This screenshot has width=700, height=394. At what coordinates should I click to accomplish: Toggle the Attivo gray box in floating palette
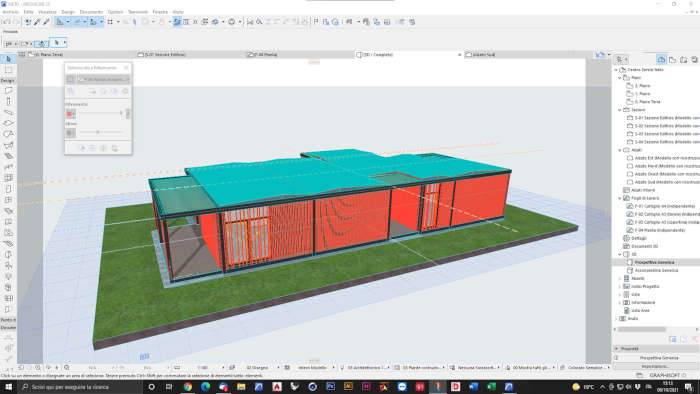71,133
